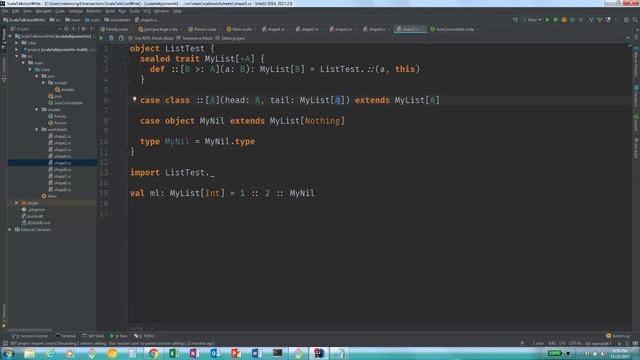Image resolution: width=640 pixels, height=360 pixels.
Task: Click the lightbulb intention icon on line 6
Action: click(134, 99)
